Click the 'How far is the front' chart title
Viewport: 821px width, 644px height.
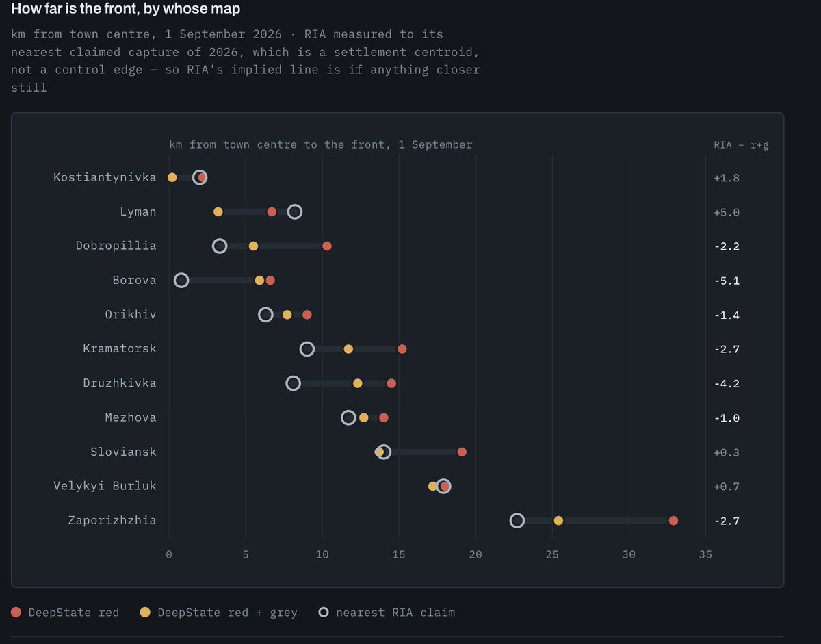[x=125, y=9]
